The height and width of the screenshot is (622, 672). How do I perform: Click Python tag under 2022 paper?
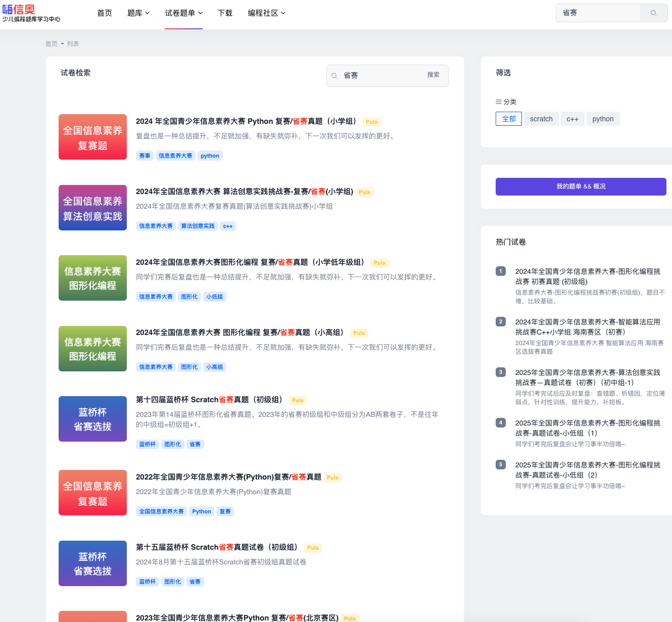[x=202, y=511]
